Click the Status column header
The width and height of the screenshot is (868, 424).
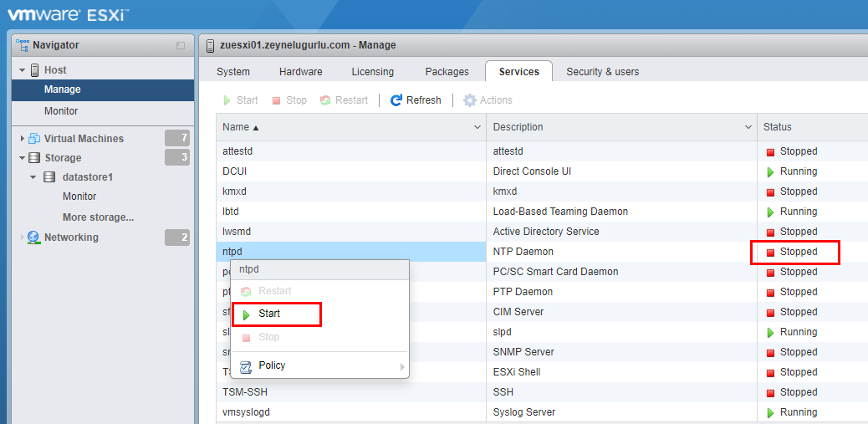pyautogui.click(x=813, y=127)
